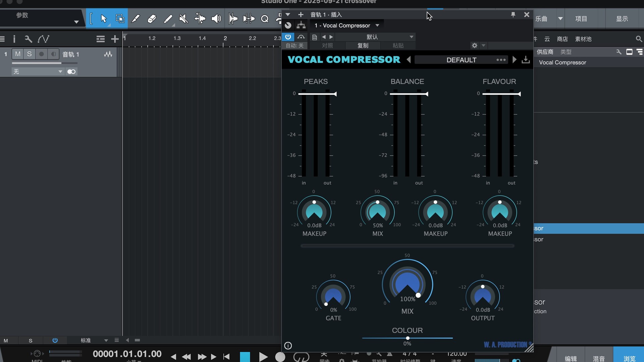Save preset using download icon
Viewport: 644px width, 362px height.
point(526,60)
